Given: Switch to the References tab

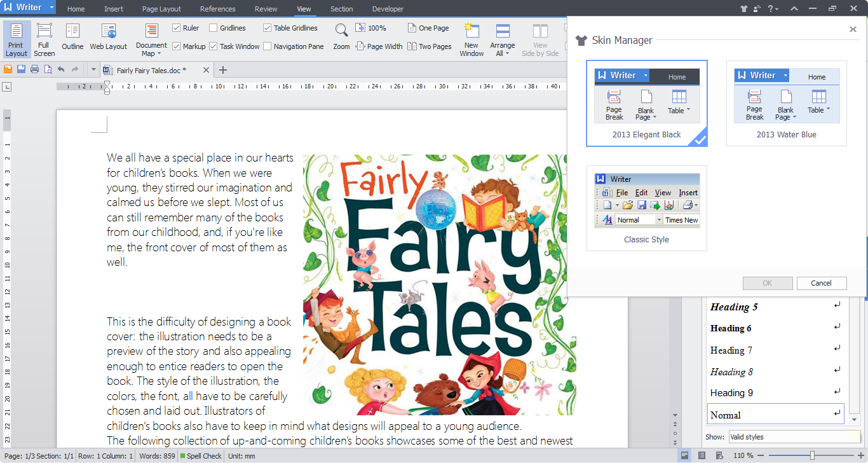Looking at the screenshot, I should point(217,9).
